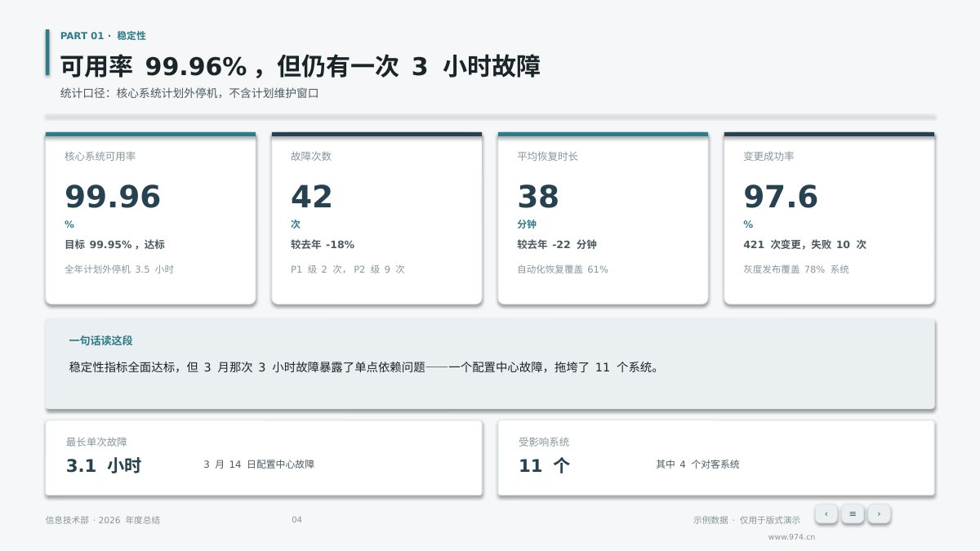Select the '核心系统可用率' card label

click(x=100, y=156)
